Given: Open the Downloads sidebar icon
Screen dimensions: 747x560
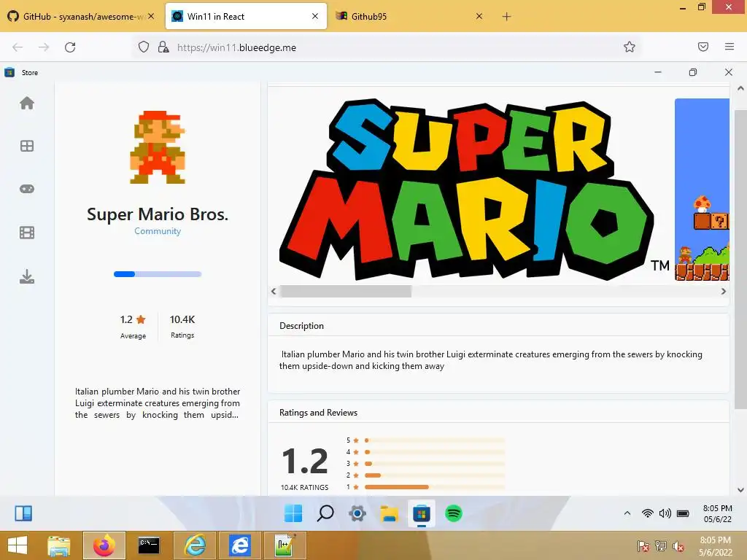Looking at the screenshot, I should (x=27, y=276).
